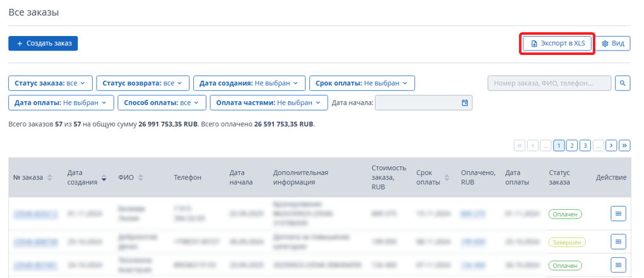Go to page 1 in pagination
Viewport: 644px width, 278px height.
click(559, 145)
